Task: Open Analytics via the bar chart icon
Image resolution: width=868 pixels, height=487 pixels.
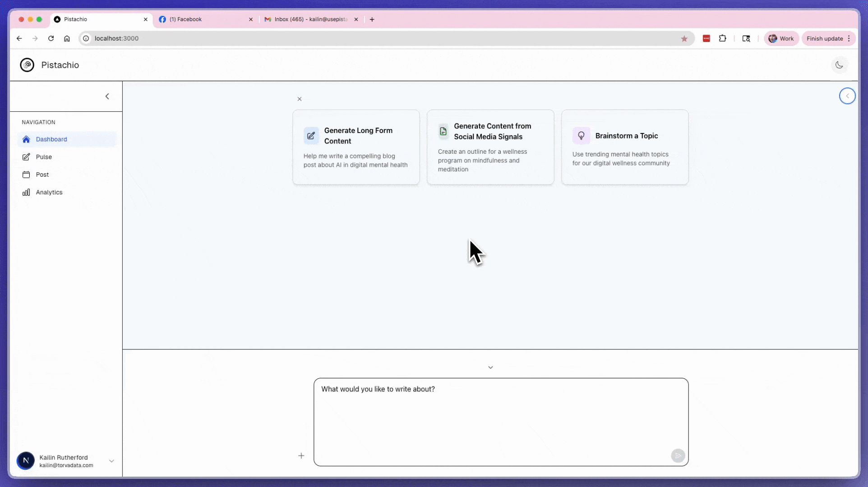Action: coord(26,192)
